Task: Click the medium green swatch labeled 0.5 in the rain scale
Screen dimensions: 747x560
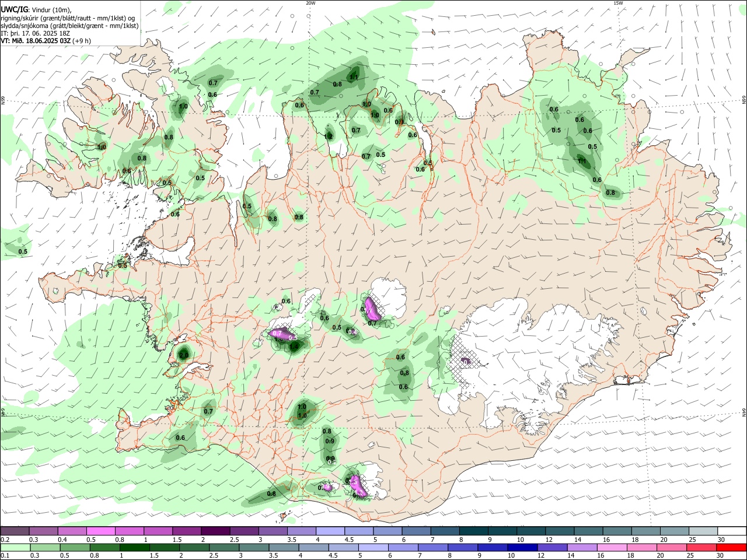Action: (75, 548)
